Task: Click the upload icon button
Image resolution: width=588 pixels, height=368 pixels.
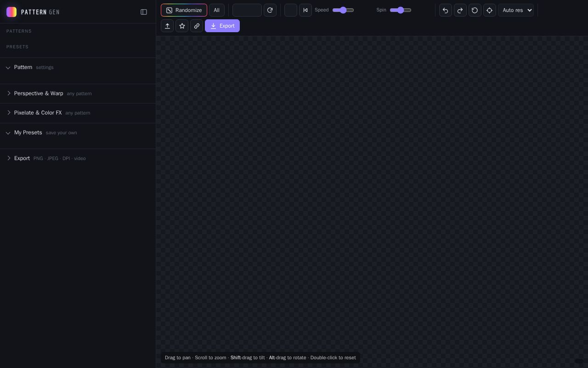Action: (167, 26)
